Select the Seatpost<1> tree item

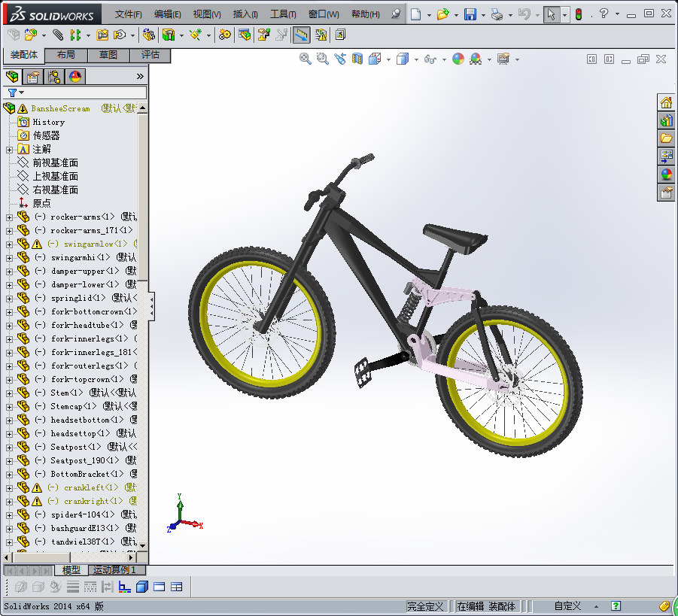pyautogui.click(x=76, y=447)
